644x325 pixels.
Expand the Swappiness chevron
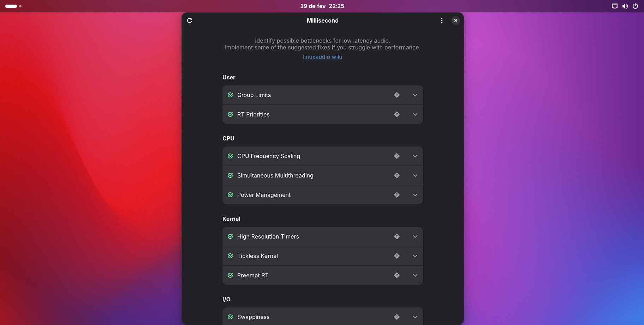coord(415,317)
